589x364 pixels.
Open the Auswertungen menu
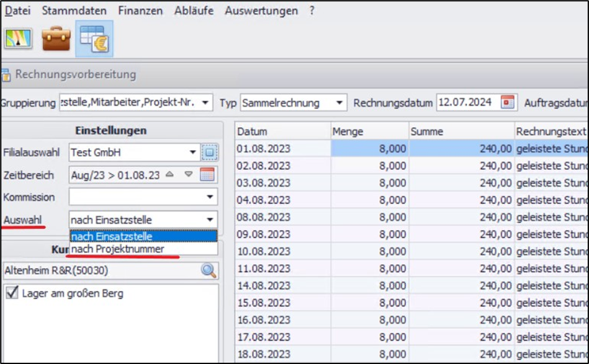point(261,11)
